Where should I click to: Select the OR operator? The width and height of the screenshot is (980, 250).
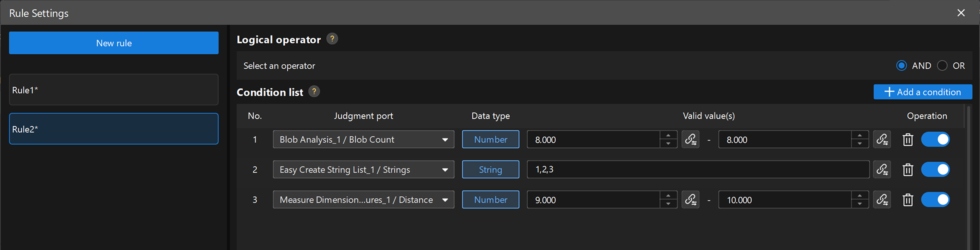pos(942,66)
